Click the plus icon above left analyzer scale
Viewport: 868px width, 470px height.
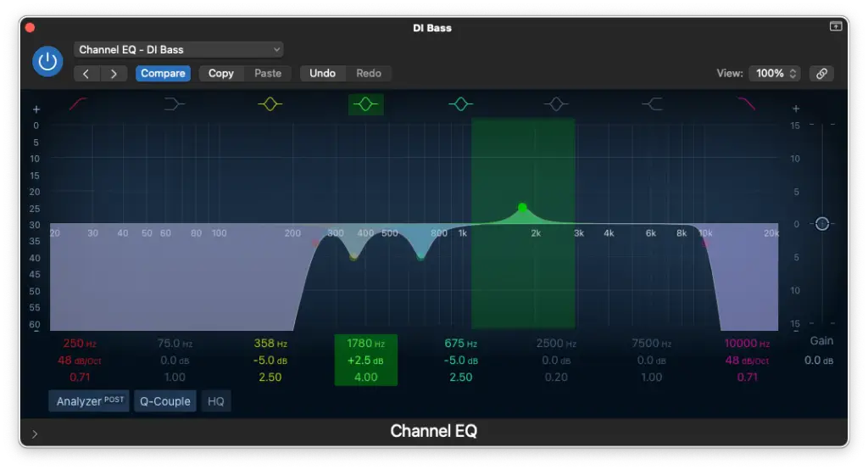pyautogui.click(x=36, y=109)
